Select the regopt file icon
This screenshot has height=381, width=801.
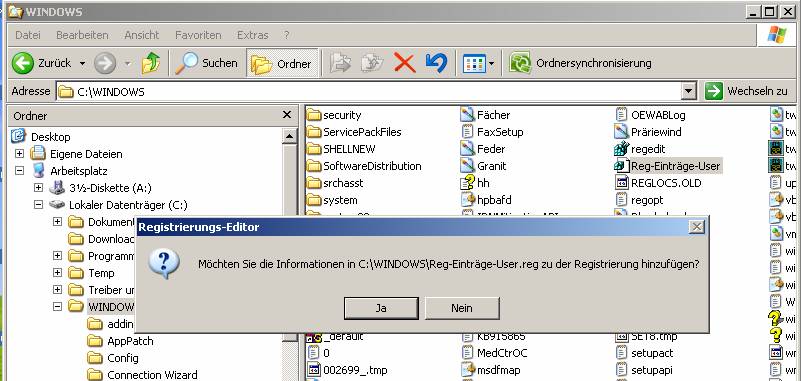621,200
